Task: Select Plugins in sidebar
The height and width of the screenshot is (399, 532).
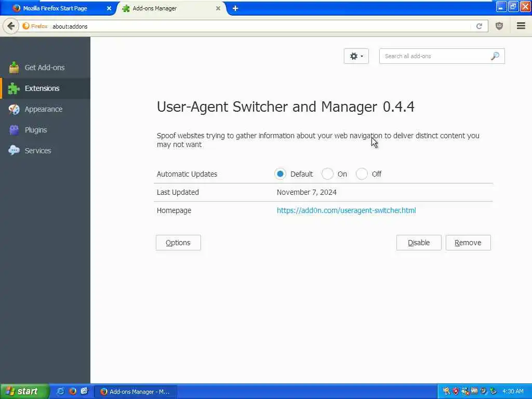Action: pos(45,130)
